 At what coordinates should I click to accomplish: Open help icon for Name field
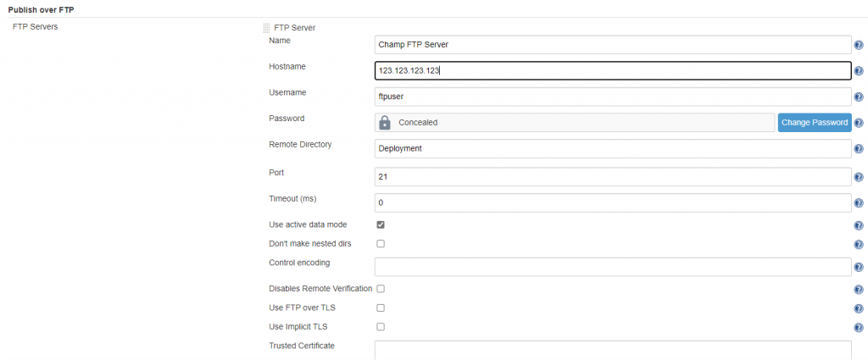(859, 46)
